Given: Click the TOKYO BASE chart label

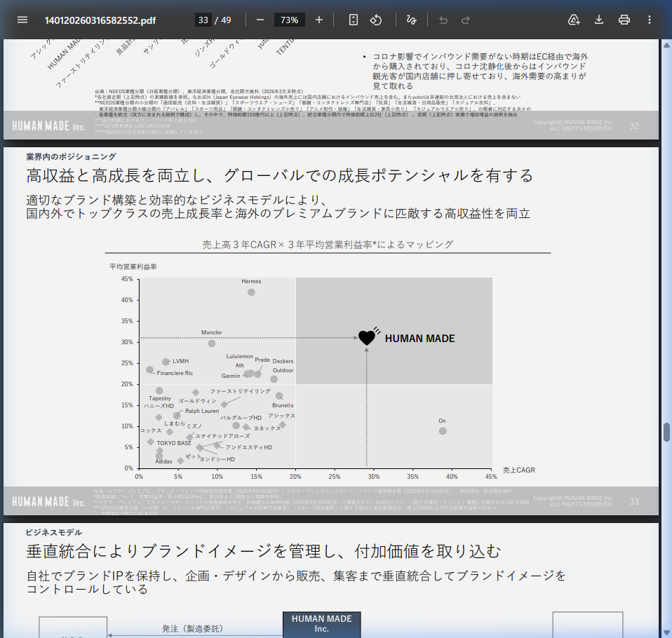Looking at the screenshot, I should 174,443.
